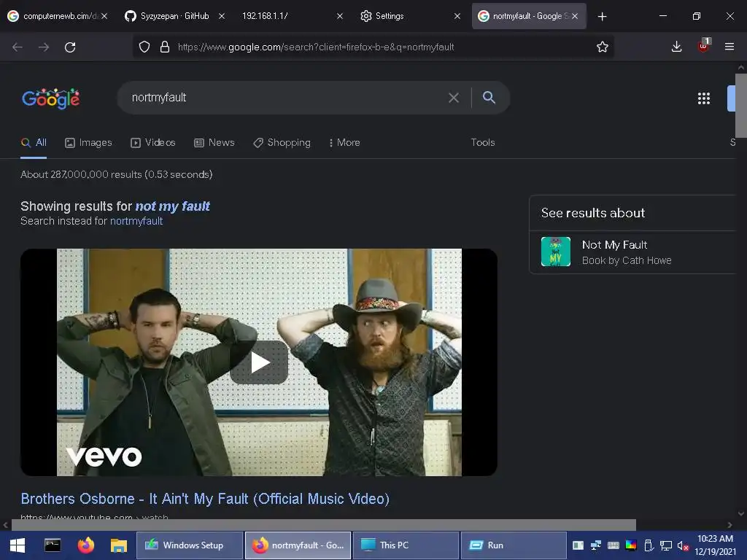This screenshot has height=560, width=747.
Task: Go back using the back arrow
Action: 18,47
